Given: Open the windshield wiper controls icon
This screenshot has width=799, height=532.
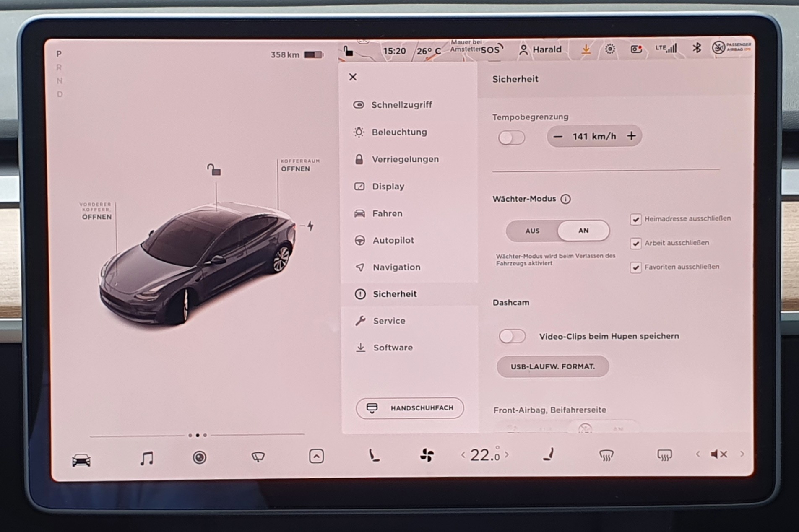Looking at the screenshot, I should click(258, 457).
